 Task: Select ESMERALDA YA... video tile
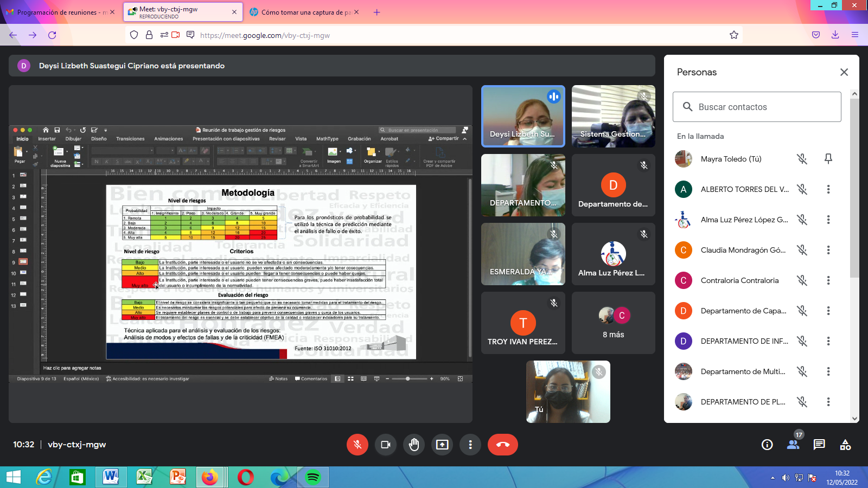click(x=523, y=254)
